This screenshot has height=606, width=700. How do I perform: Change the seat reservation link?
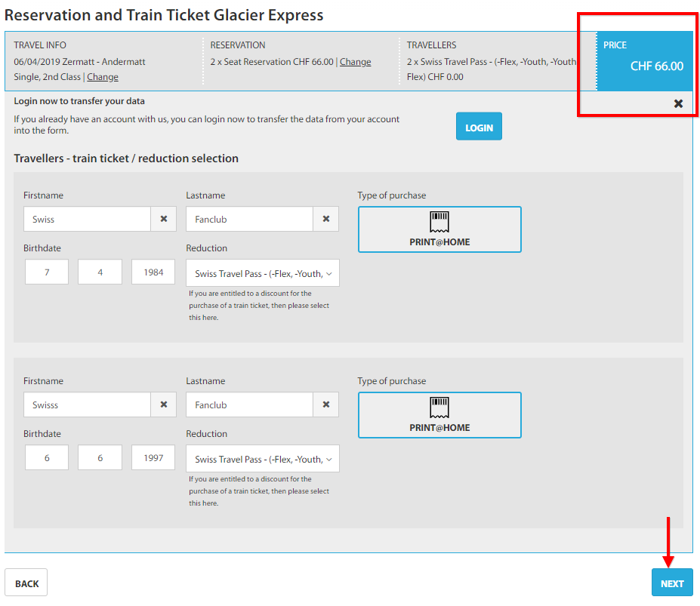tap(355, 62)
